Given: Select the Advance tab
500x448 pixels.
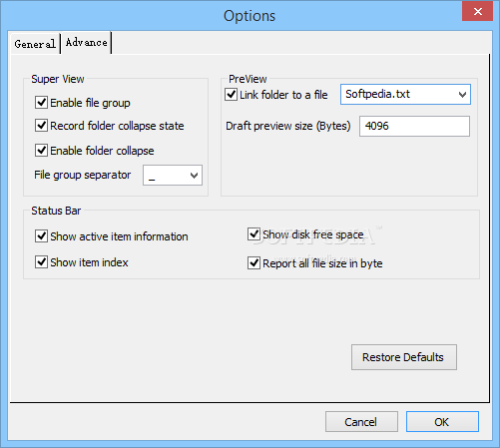Looking at the screenshot, I should tap(86, 43).
